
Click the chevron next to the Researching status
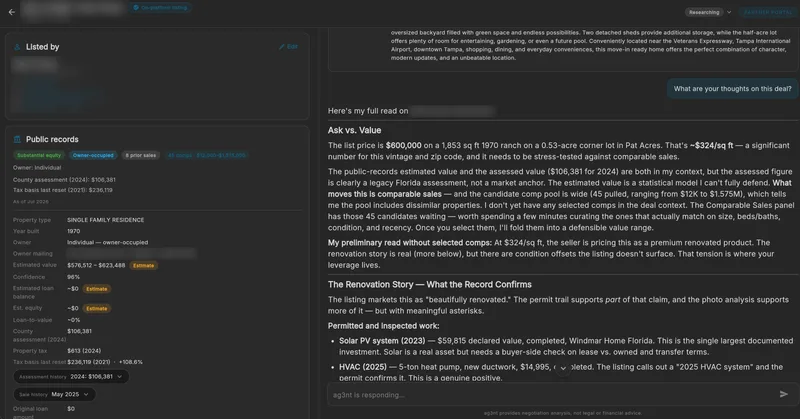coord(729,12)
